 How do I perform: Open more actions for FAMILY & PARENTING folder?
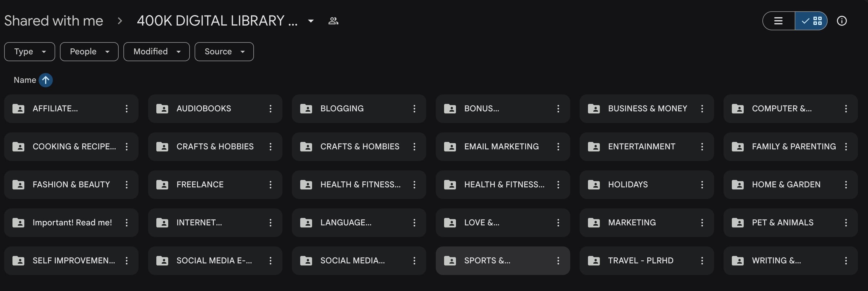point(846,147)
